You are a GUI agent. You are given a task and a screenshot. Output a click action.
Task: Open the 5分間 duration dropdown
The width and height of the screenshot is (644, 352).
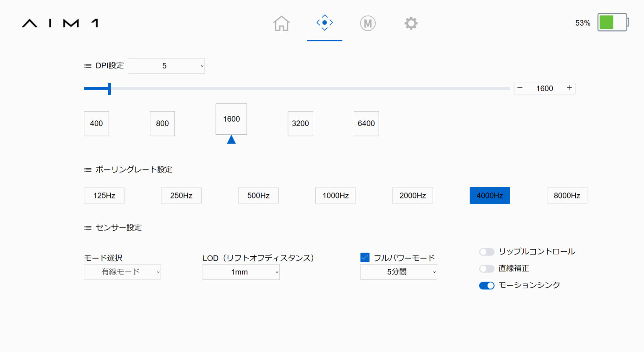(398, 272)
